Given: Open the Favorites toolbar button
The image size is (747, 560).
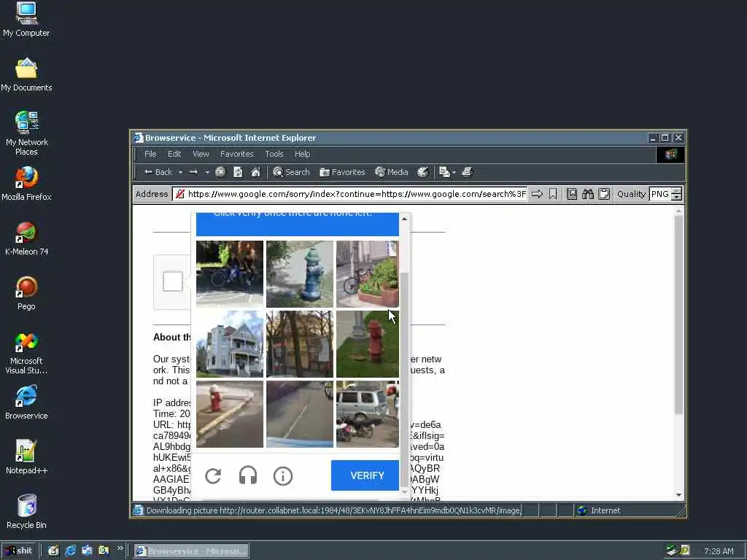Looking at the screenshot, I should [342, 172].
